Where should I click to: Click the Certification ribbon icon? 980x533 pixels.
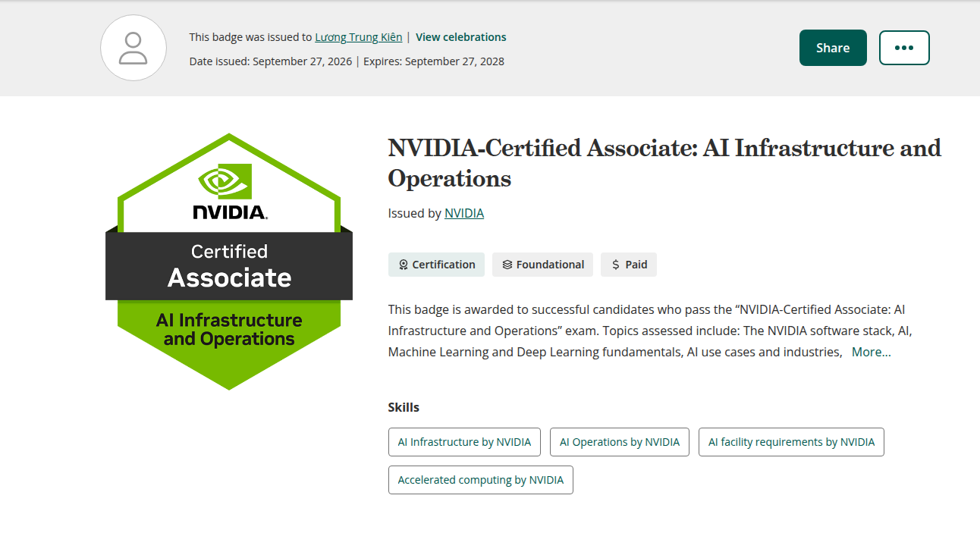404,265
